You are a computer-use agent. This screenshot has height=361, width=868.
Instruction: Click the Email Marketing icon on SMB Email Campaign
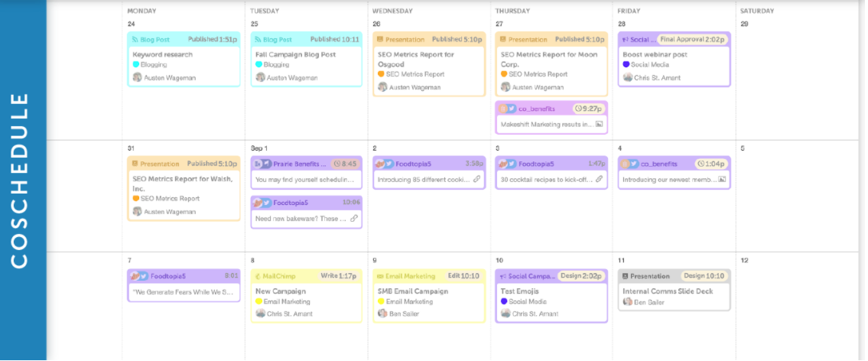click(x=380, y=276)
